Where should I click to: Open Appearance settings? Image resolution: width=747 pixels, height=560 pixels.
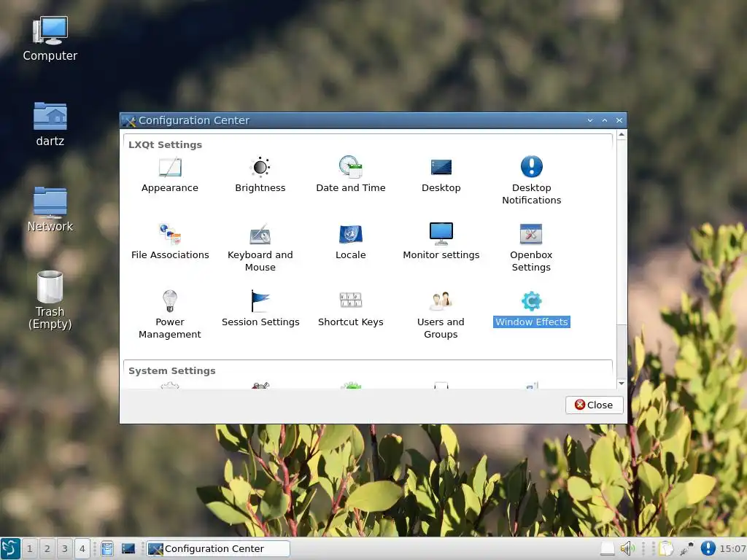click(x=169, y=175)
